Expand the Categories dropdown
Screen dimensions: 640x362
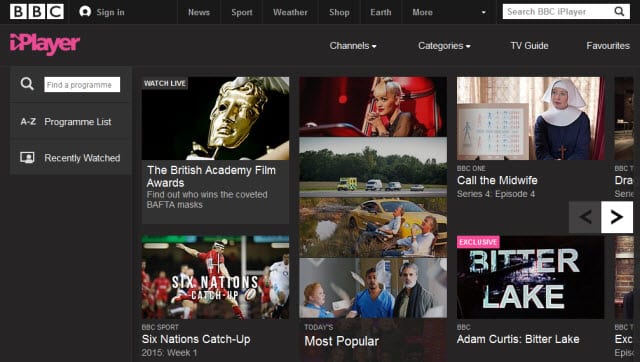tap(444, 46)
